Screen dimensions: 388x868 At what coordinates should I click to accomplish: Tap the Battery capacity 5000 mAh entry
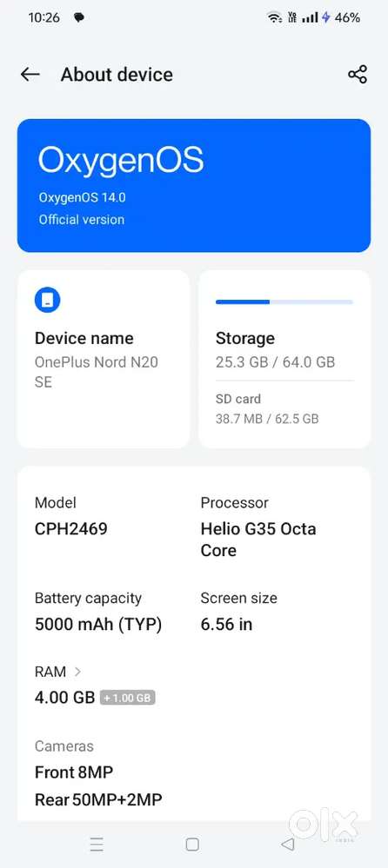[98, 612]
